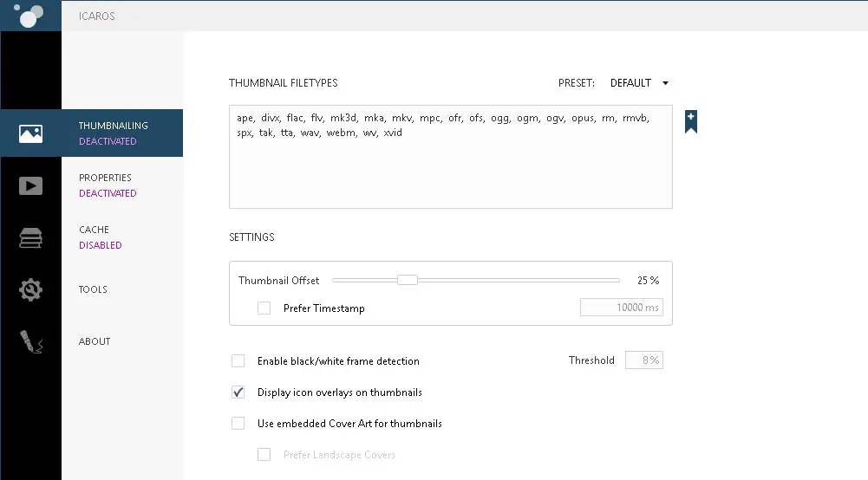This screenshot has width=868, height=480.
Task: Click the Thumbnail Offset slider handle
Action: (x=408, y=280)
